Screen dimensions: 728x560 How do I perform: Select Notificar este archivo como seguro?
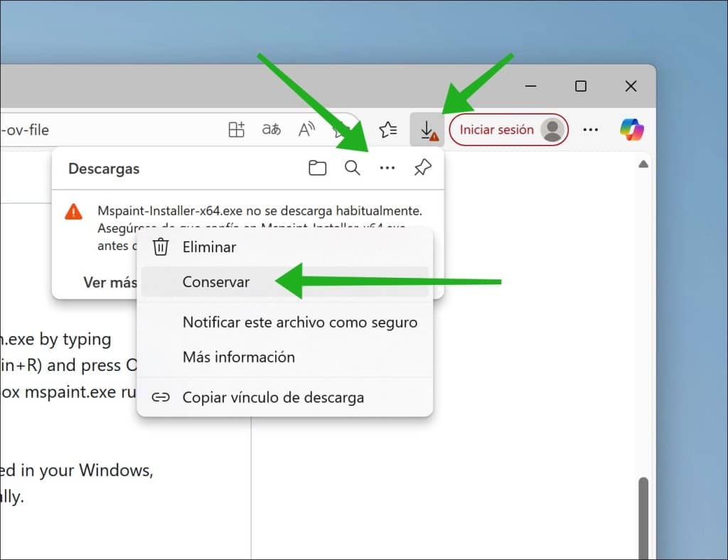[x=299, y=322]
